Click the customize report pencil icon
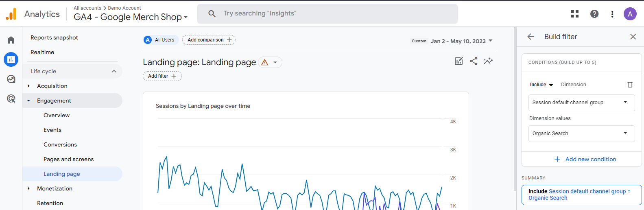Image resolution: width=644 pixels, height=210 pixels. [x=458, y=61]
